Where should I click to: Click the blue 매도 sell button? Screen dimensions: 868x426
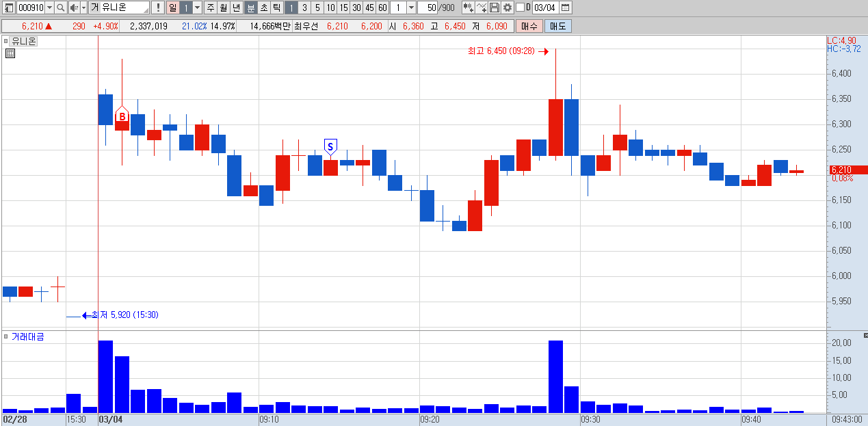(557, 26)
